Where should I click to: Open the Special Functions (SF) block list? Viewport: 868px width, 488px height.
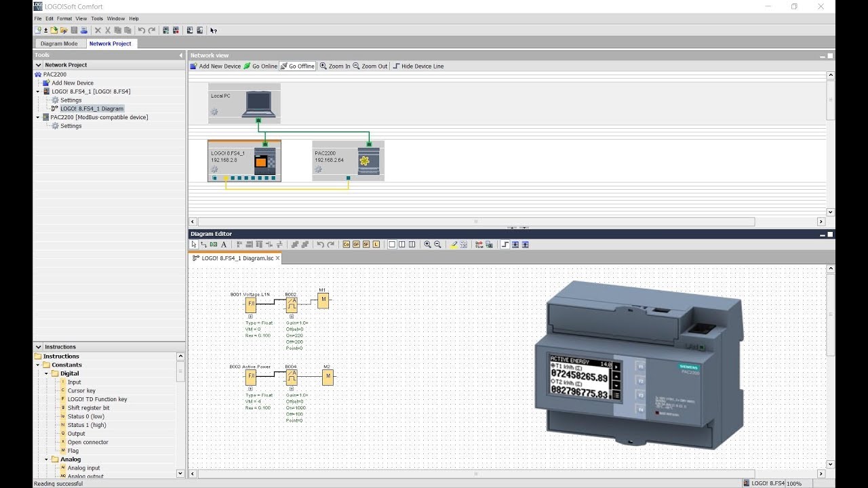pyautogui.click(x=366, y=244)
